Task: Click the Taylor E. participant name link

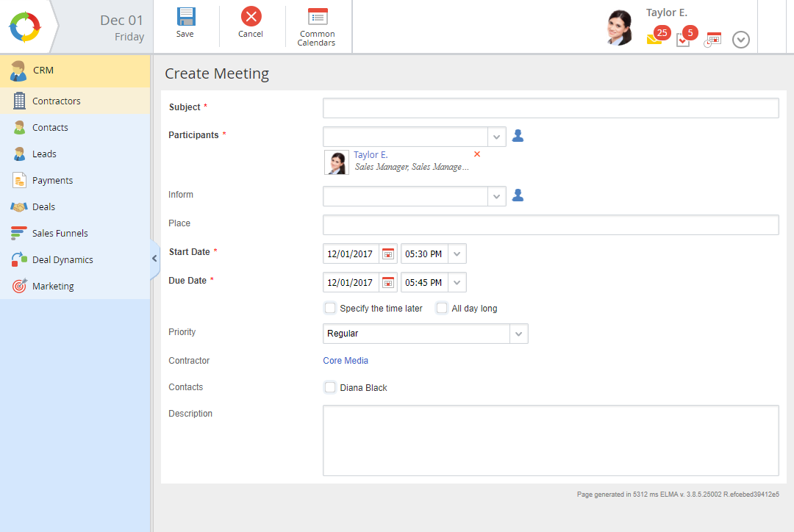Action: point(371,155)
